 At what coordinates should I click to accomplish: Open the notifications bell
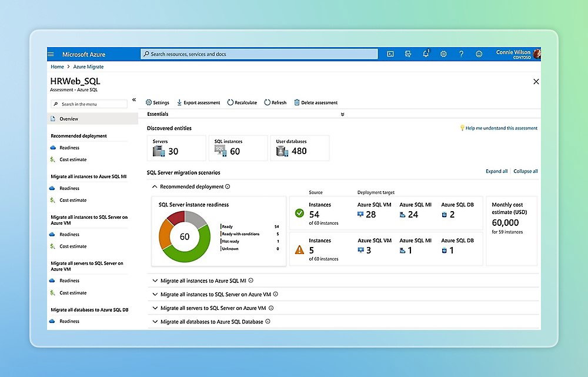coord(426,54)
